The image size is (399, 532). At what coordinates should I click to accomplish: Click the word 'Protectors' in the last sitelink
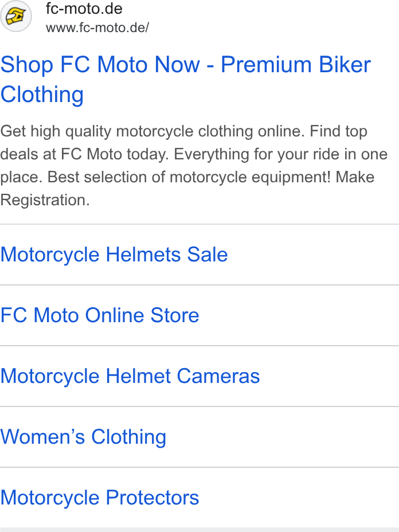pyautogui.click(x=152, y=498)
